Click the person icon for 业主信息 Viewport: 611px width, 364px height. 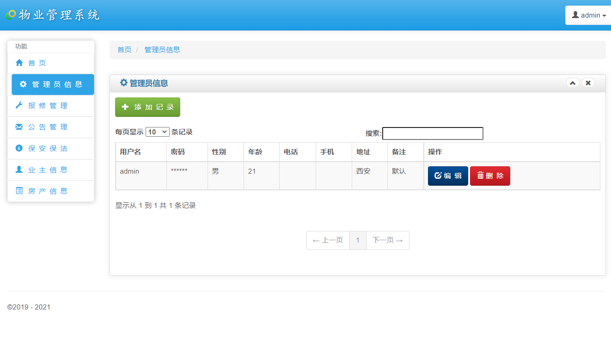coord(18,170)
